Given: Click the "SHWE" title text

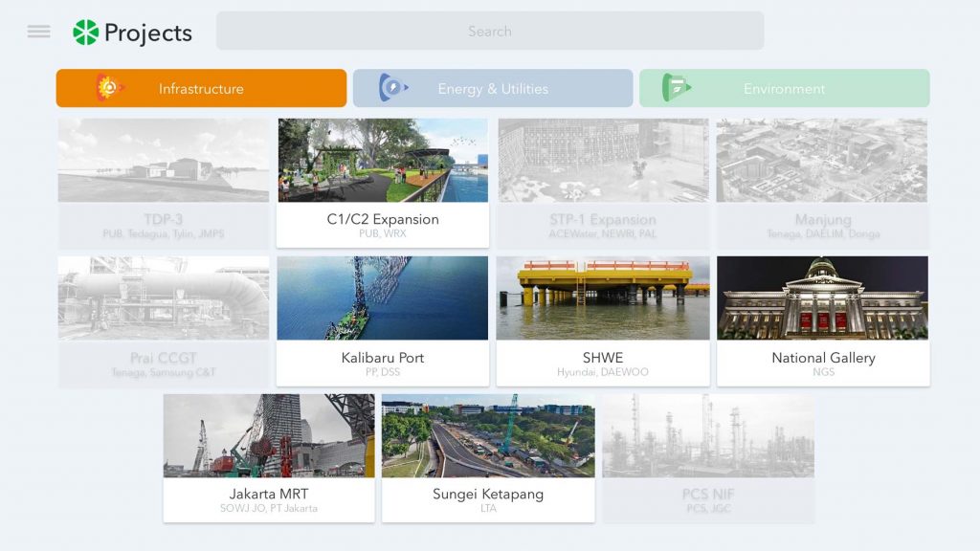Looking at the screenshot, I should pyautogui.click(x=603, y=358).
